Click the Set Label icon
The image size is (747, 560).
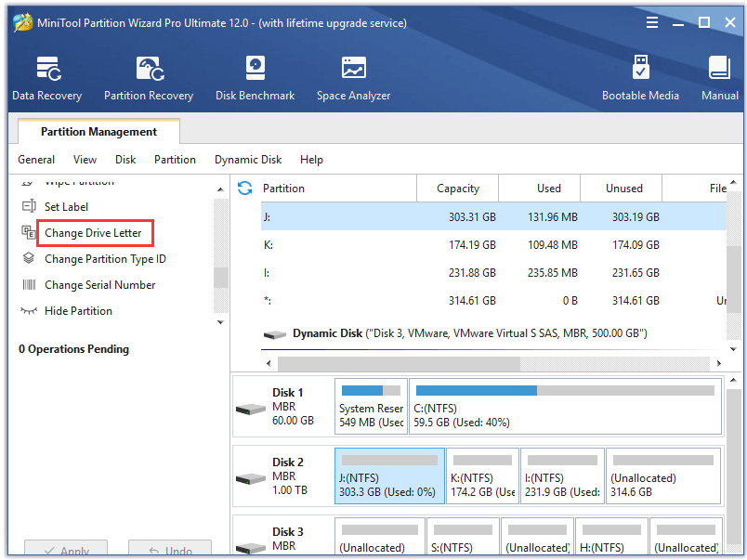click(29, 206)
